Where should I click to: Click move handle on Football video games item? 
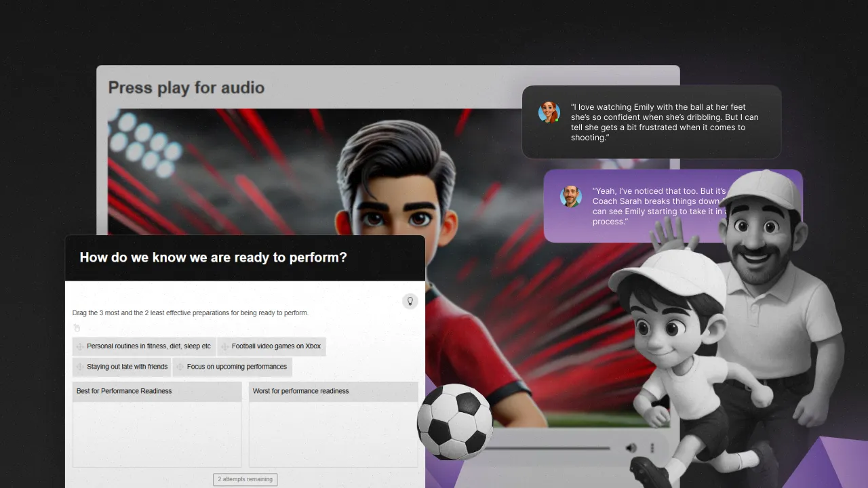(x=224, y=346)
